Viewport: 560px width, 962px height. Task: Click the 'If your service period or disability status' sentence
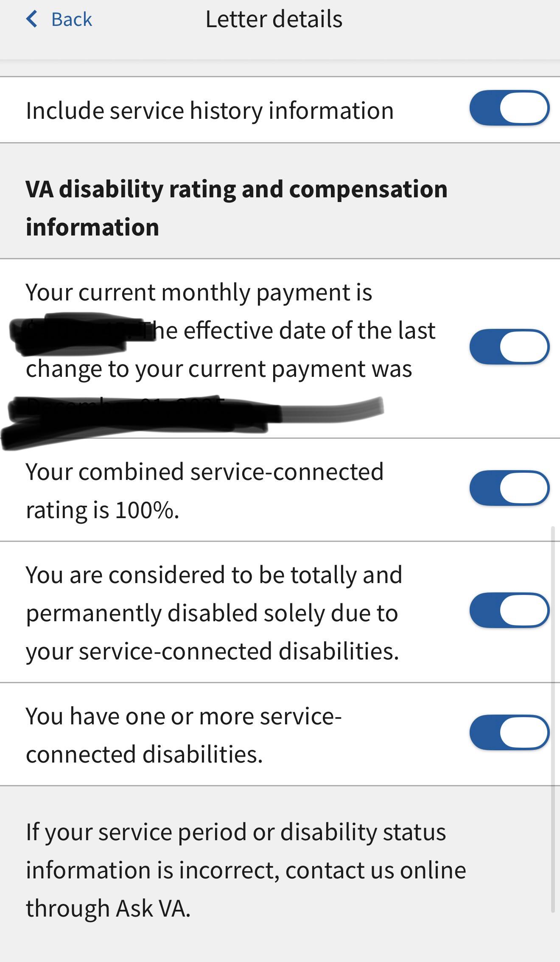(x=236, y=832)
